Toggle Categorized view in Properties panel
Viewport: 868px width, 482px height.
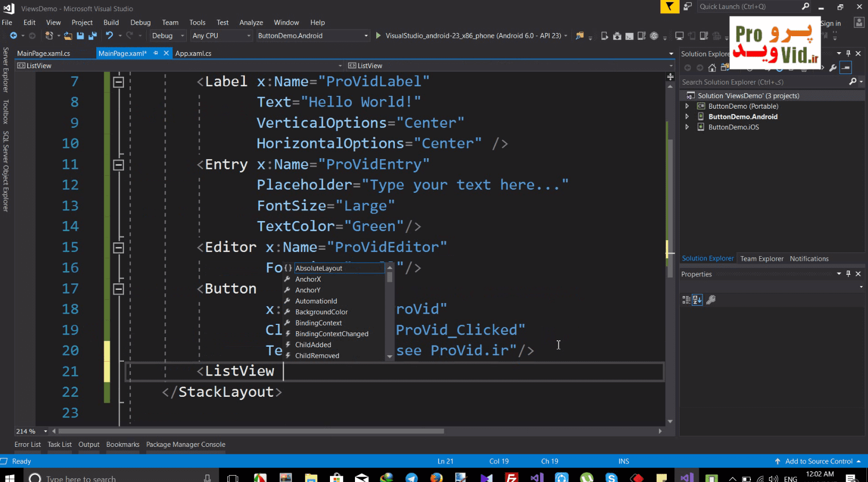tap(686, 300)
